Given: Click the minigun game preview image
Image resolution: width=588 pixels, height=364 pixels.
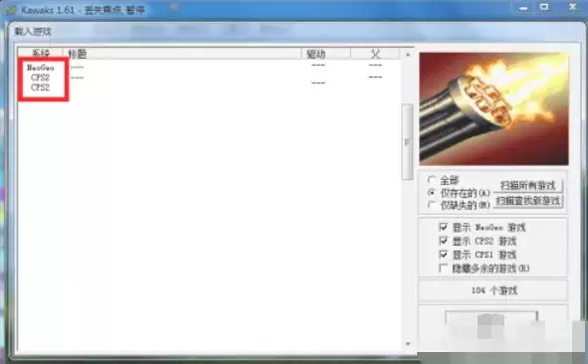Looking at the screenshot, I should click(x=493, y=108).
